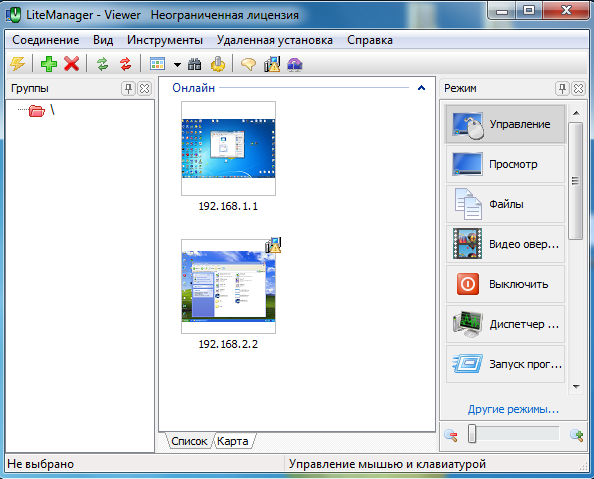Click the 192.168.2.2 label
This screenshot has height=479, width=594.
point(228,344)
